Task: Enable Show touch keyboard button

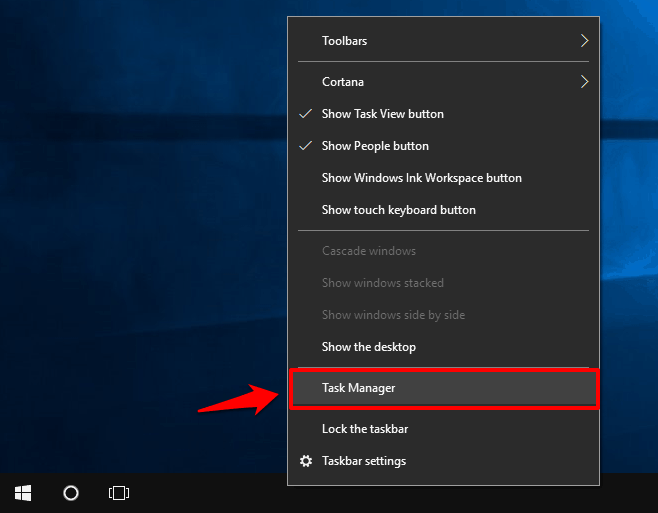Action: (x=398, y=210)
